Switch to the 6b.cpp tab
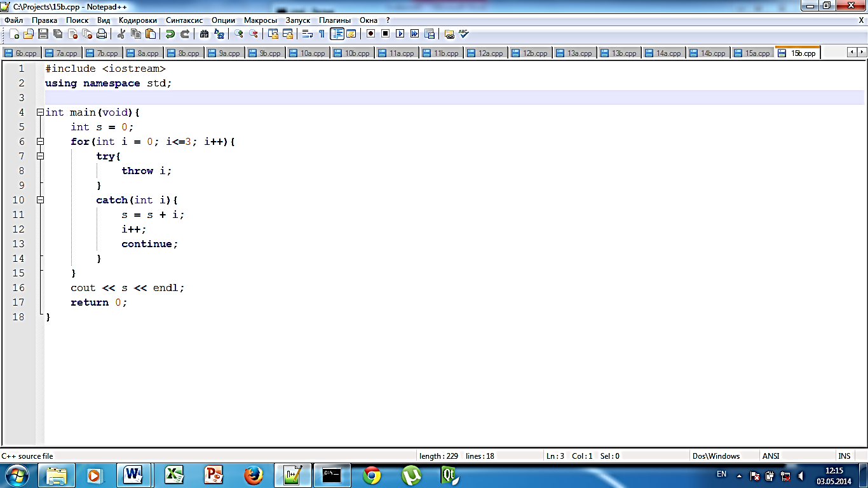868x488 pixels. 21,53
